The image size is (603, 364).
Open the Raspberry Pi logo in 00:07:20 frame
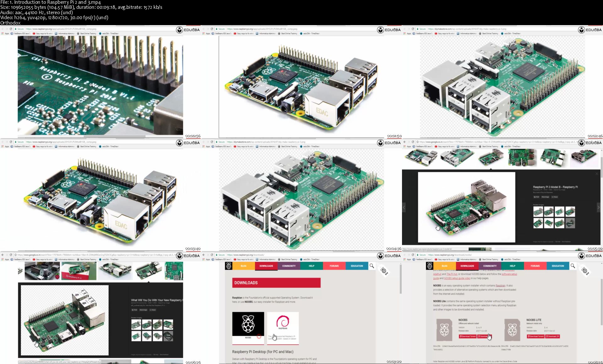(229, 266)
